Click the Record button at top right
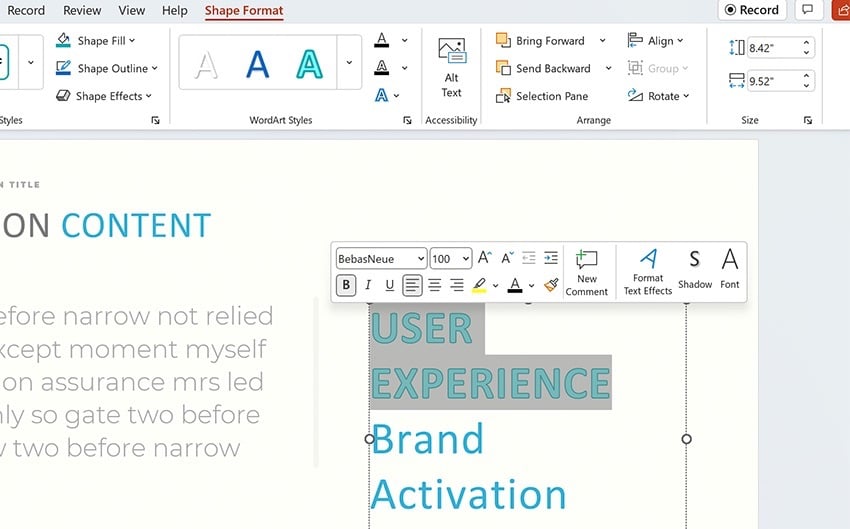Viewport: 850px width, 529px height. click(x=751, y=10)
